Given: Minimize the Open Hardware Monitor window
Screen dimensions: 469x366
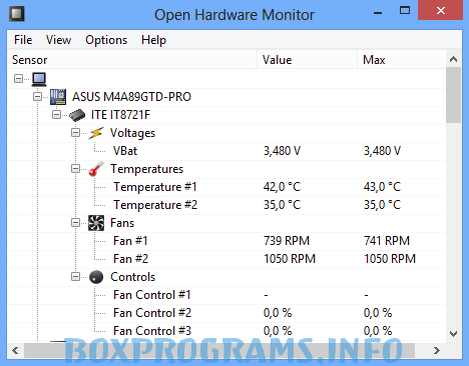Looking at the screenshot, I should tap(378, 13).
